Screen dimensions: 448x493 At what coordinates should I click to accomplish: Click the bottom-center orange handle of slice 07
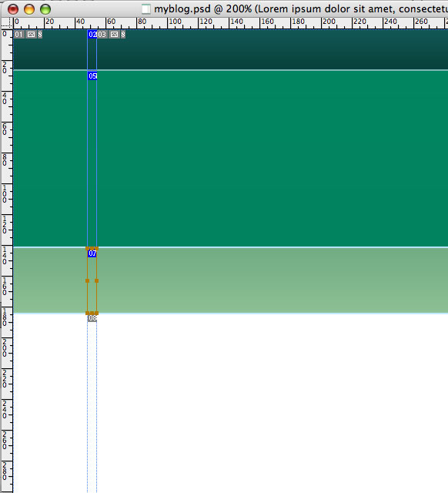[92, 314]
